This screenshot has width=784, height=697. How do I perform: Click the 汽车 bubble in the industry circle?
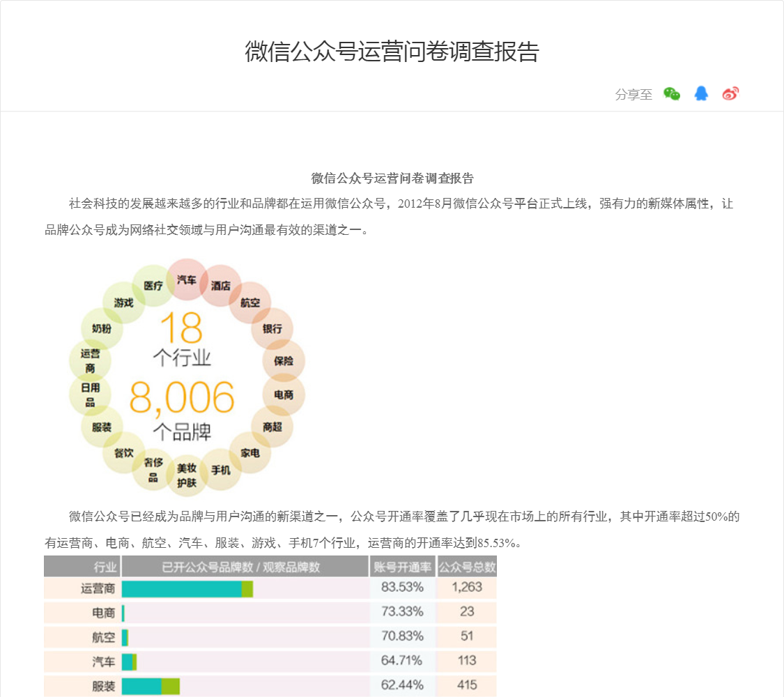point(187,279)
